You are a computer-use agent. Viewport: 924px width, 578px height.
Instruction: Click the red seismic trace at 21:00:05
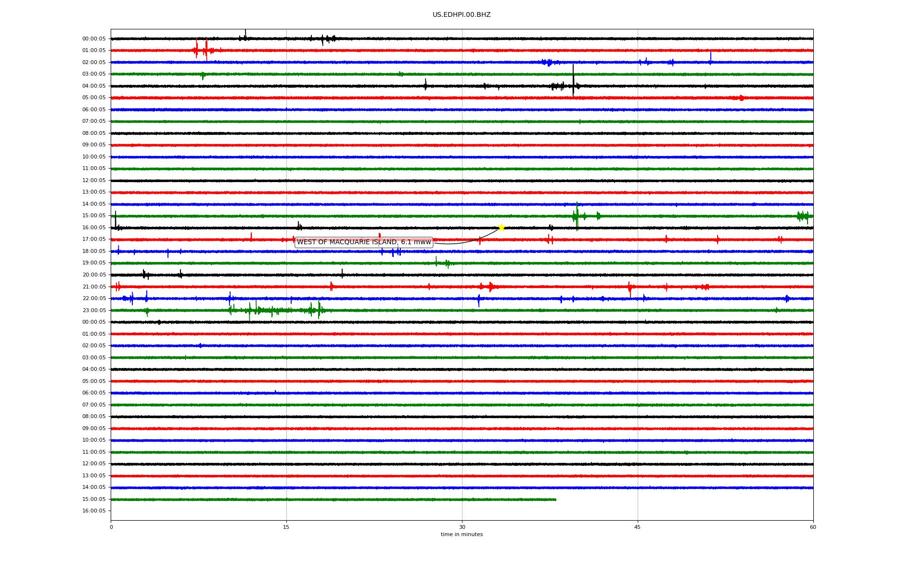462,287
